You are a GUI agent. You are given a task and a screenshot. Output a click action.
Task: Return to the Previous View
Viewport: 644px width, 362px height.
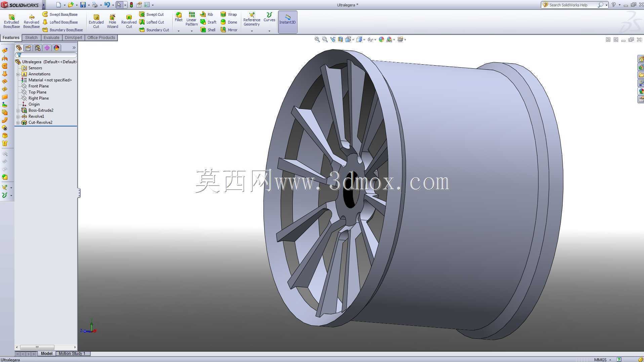333,40
